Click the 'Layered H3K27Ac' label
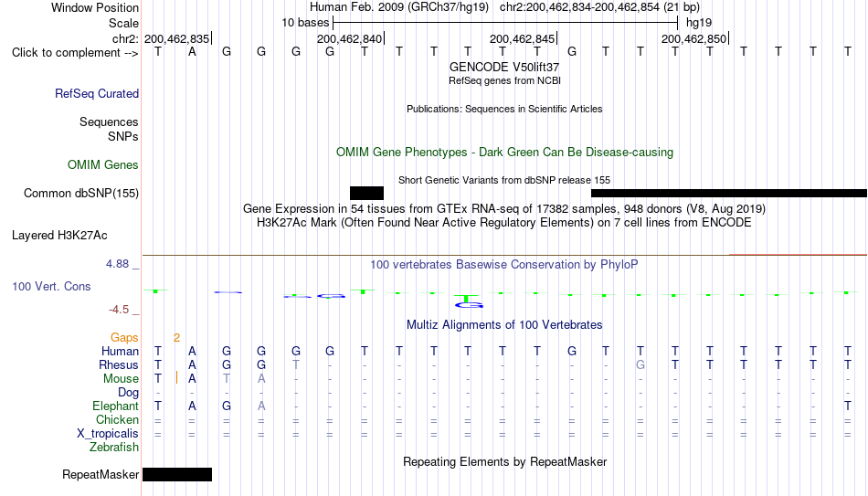 (59, 236)
